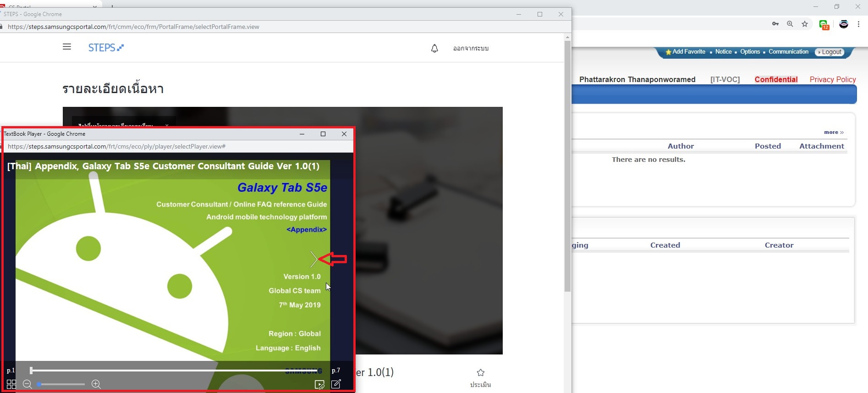Click the zoom in magnifier in TextBook Player
The height and width of the screenshot is (393, 868).
pyautogui.click(x=96, y=384)
